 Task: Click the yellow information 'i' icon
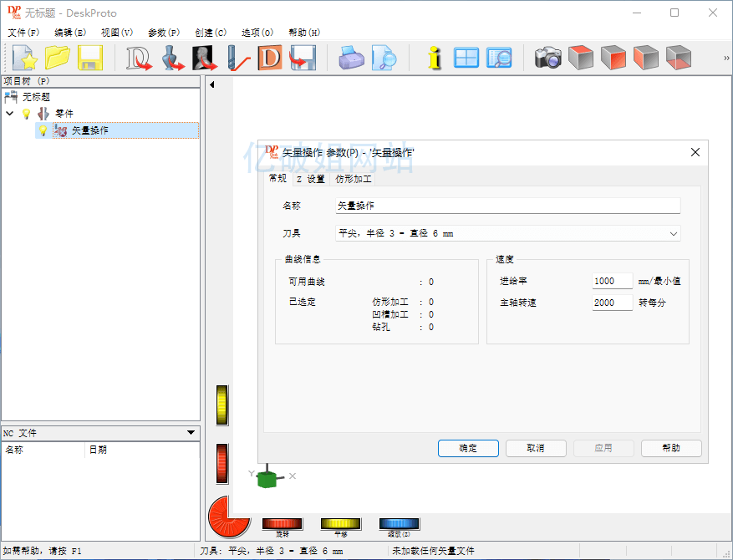(x=434, y=58)
